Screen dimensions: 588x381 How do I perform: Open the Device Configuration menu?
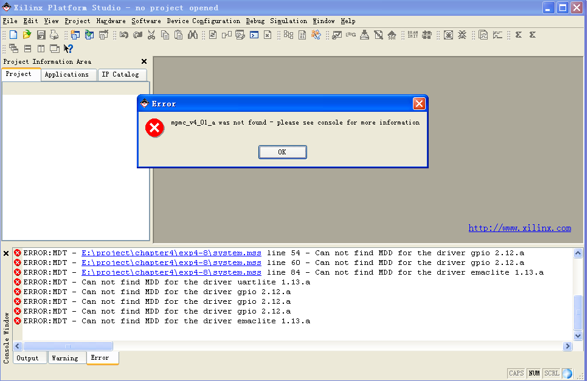point(204,21)
